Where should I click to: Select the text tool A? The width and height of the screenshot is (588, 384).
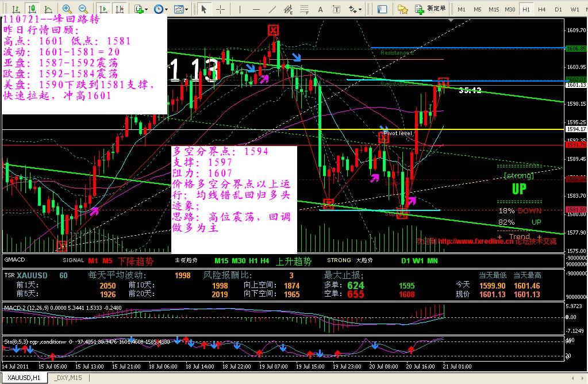tap(320, 9)
